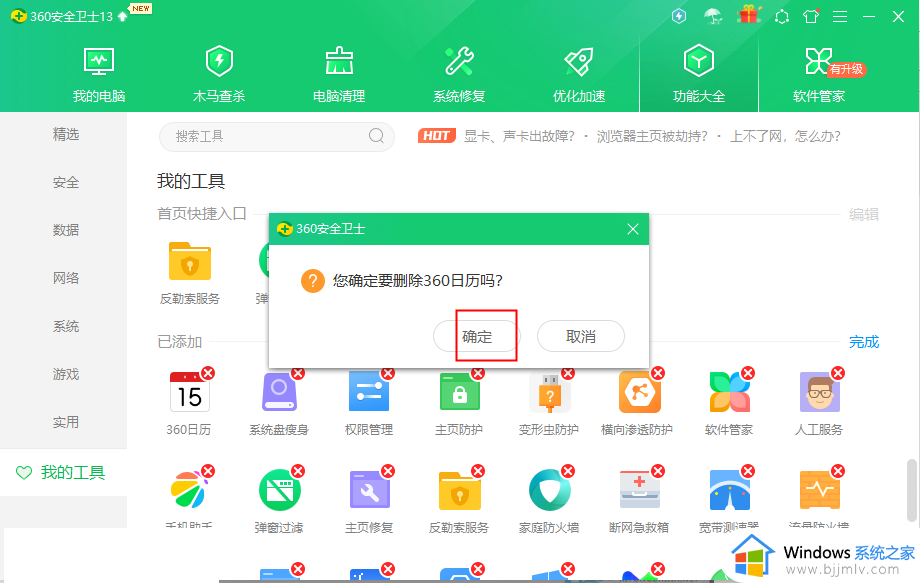The height and width of the screenshot is (583, 920).
Task: Click the vertical scrollbar of the tools list
Action: [912, 490]
